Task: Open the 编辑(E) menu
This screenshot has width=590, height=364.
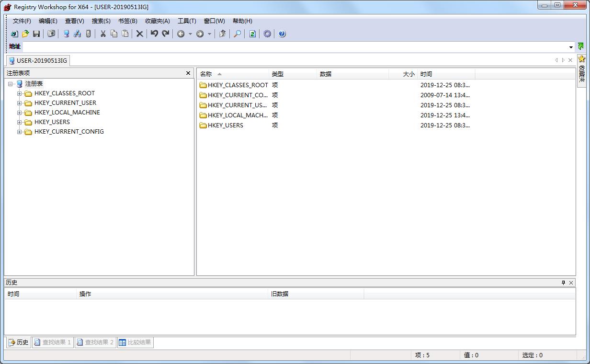Action: pos(48,21)
